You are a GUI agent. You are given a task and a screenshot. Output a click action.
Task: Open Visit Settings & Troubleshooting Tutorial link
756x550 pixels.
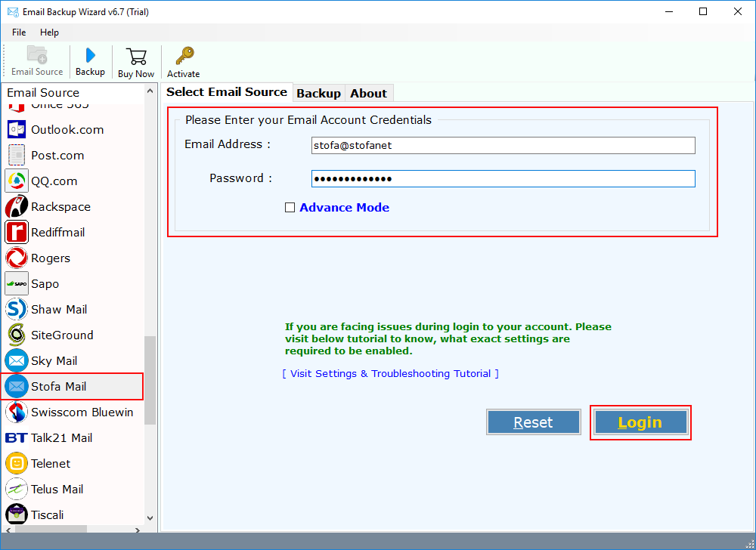pyautogui.click(x=391, y=374)
